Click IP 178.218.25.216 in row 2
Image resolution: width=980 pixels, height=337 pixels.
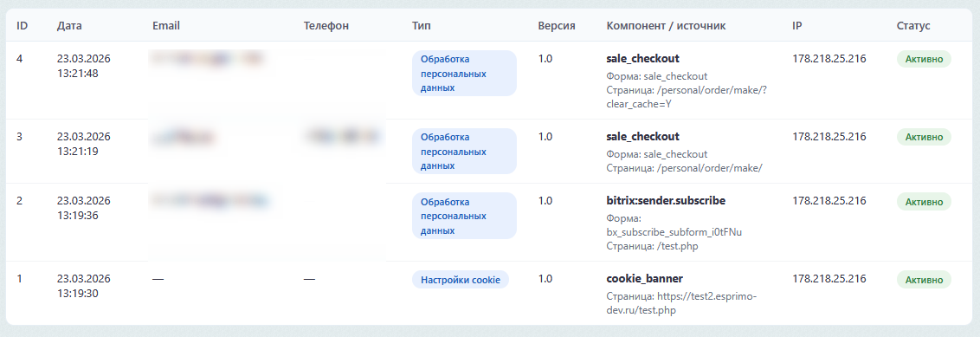coord(829,201)
